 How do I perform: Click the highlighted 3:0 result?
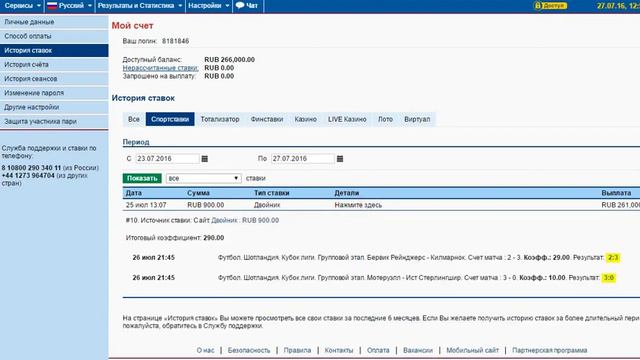pos(609,278)
